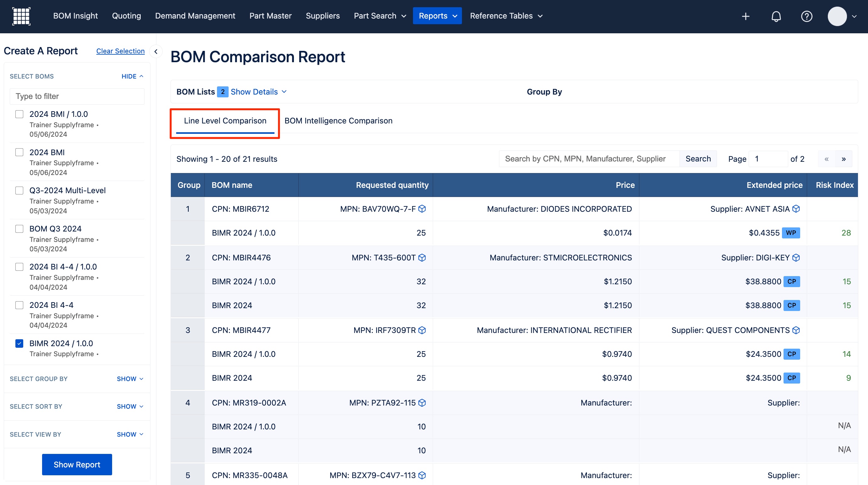Click the Clear Selection link
Image resolution: width=868 pixels, height=485 pixels.
tap(120, 51)
